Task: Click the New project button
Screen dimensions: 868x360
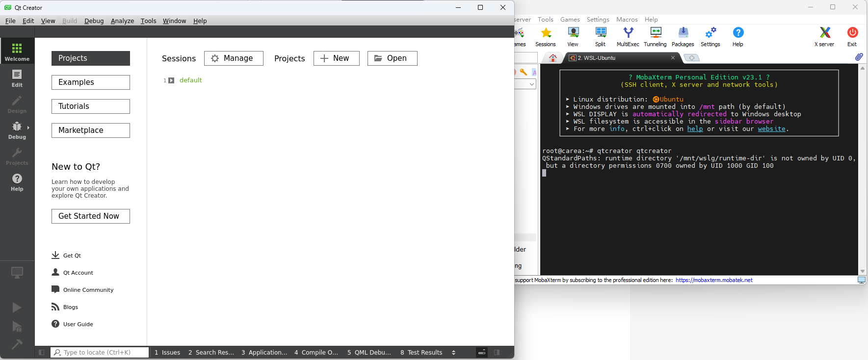Action: 337,58
